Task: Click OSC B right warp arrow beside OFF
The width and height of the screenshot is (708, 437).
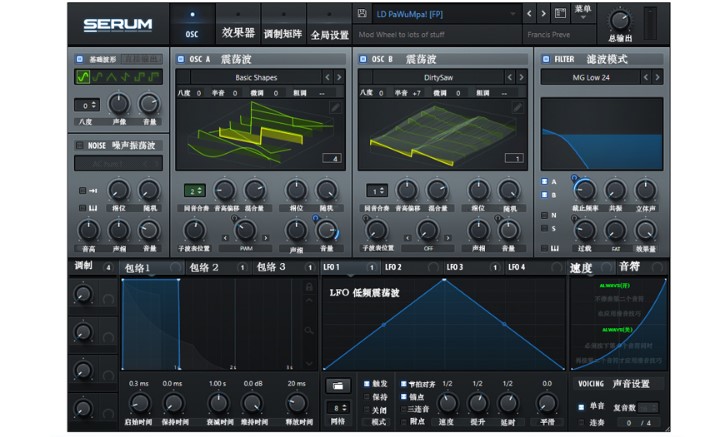Action: coord(448,238)
